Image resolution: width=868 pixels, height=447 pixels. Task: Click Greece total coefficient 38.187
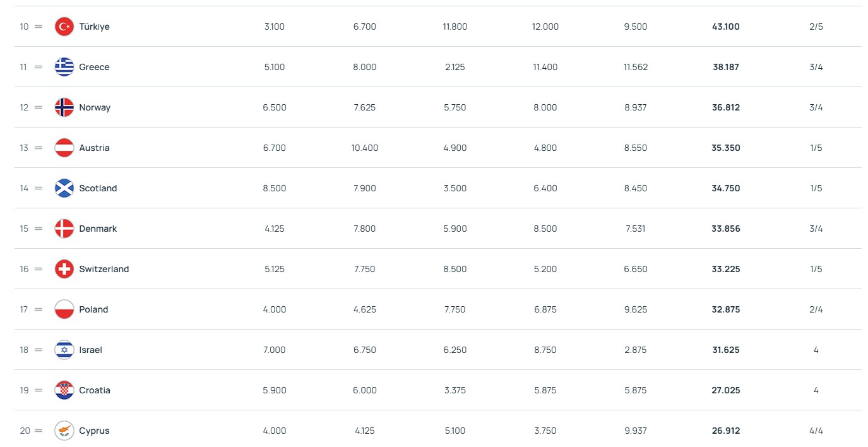[x=725, y=67]
